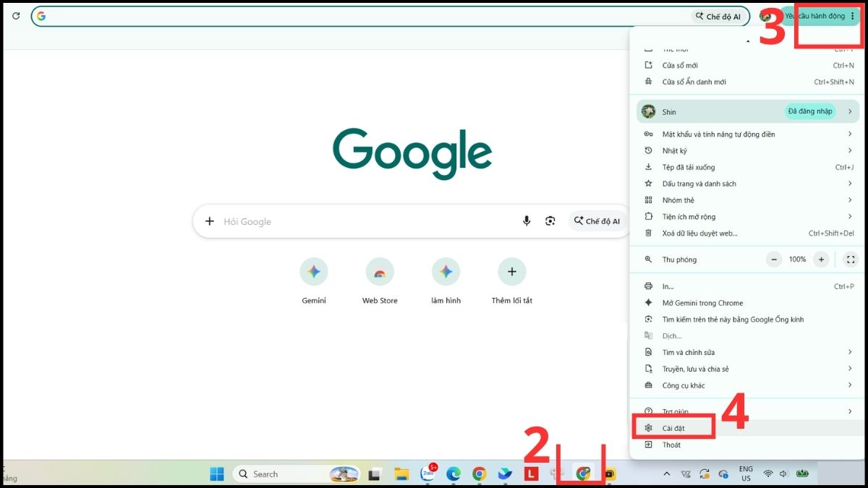Show hidden system tray icons
Viewport: 868px width, 488px height.
666,474
